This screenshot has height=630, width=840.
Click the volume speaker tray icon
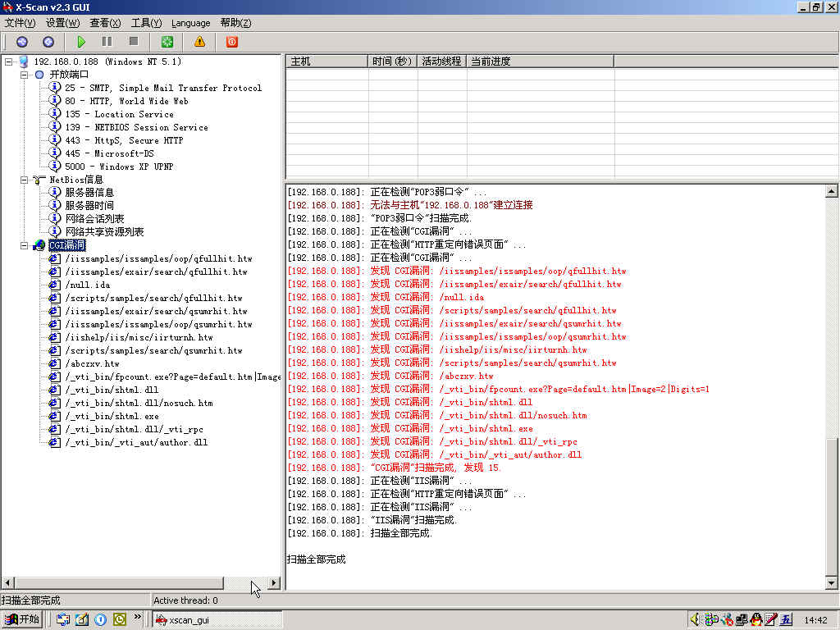(x=695, y=620)
